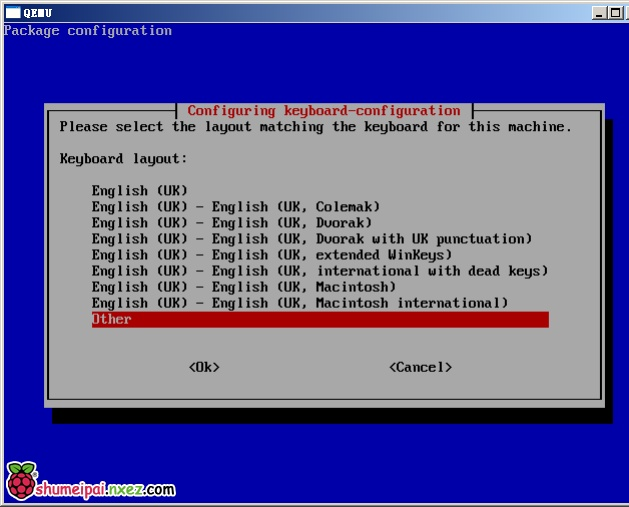629x507 pixels.
Task: Select the highlighted Other option
Action: pos(320,320)
